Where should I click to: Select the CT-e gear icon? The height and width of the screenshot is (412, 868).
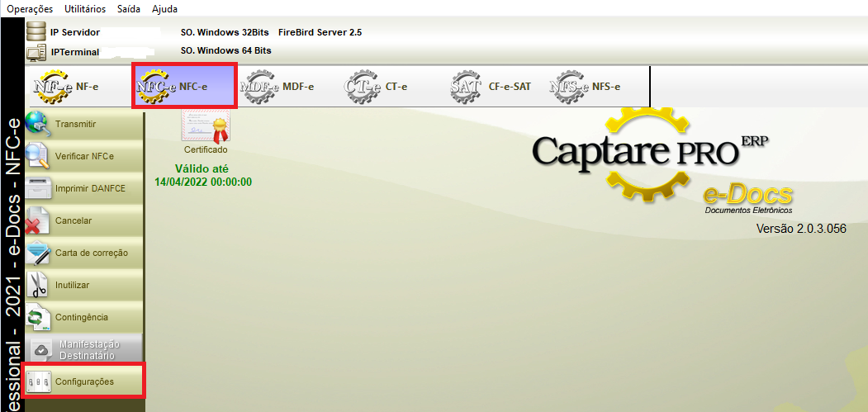coord(363,87)
